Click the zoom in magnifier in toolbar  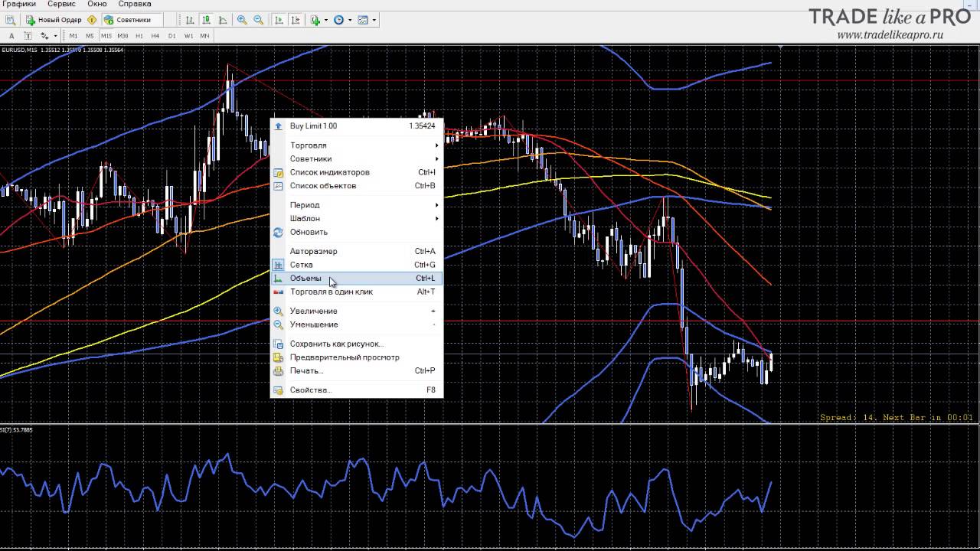[242, 20]
